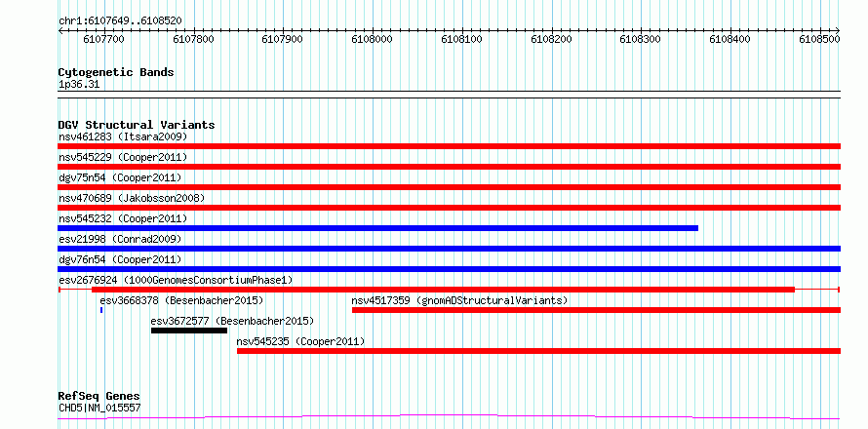This screenshot has height=429, width=868.
Task: Click the dgv76n54 (Cooper2011) blue bar
Action: click(449, 269)
